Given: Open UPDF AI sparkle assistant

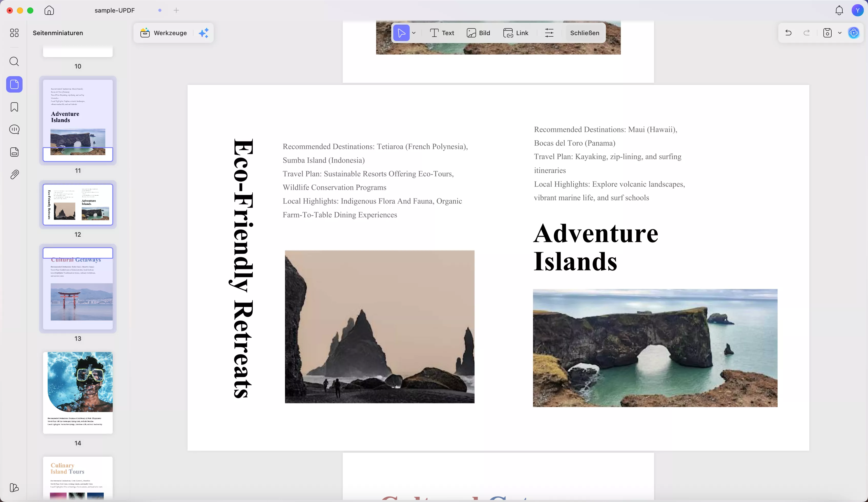Looking at the screenshot, I should (204, 33).
